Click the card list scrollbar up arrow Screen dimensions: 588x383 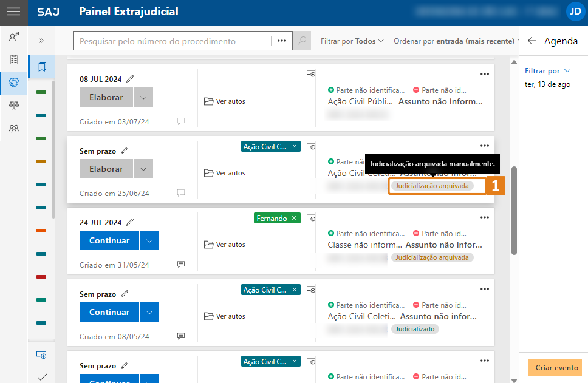pos(514,62)
